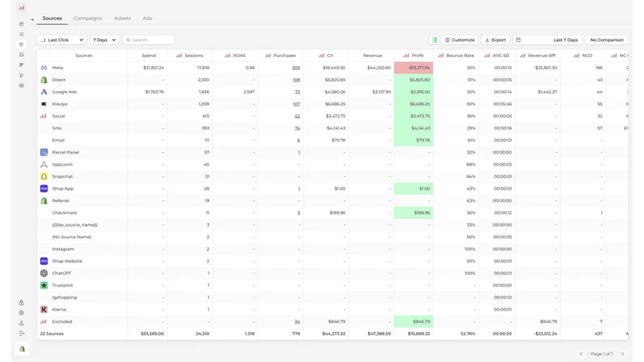Open the user profile icon in sidebar
644x362 pixels.
[22, 323]
